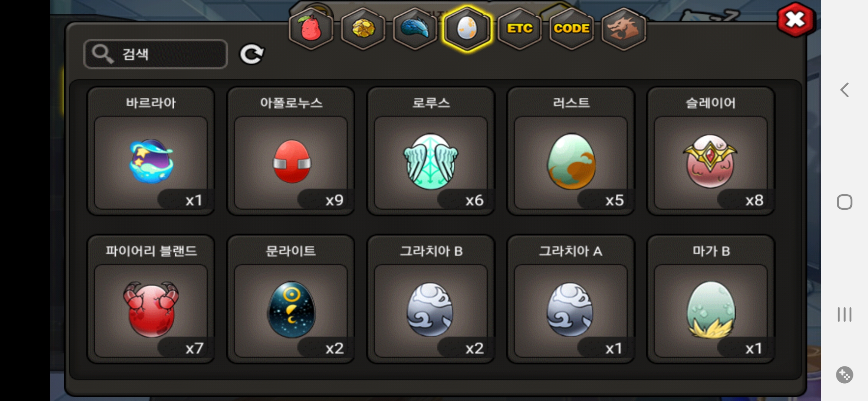Tap the Android home button
The image size is (868, 401).
pos(845,202)
